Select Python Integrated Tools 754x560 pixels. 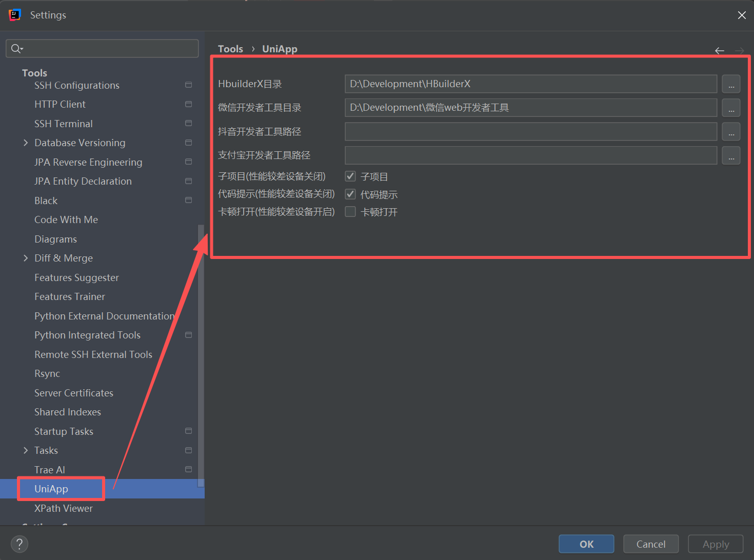(87, 335)
